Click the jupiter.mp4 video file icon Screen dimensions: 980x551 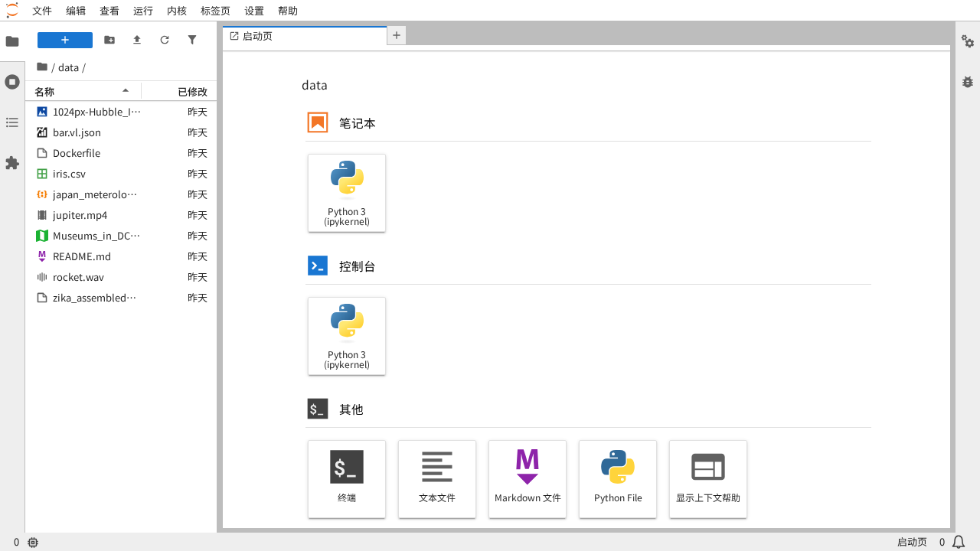[42, 215]
